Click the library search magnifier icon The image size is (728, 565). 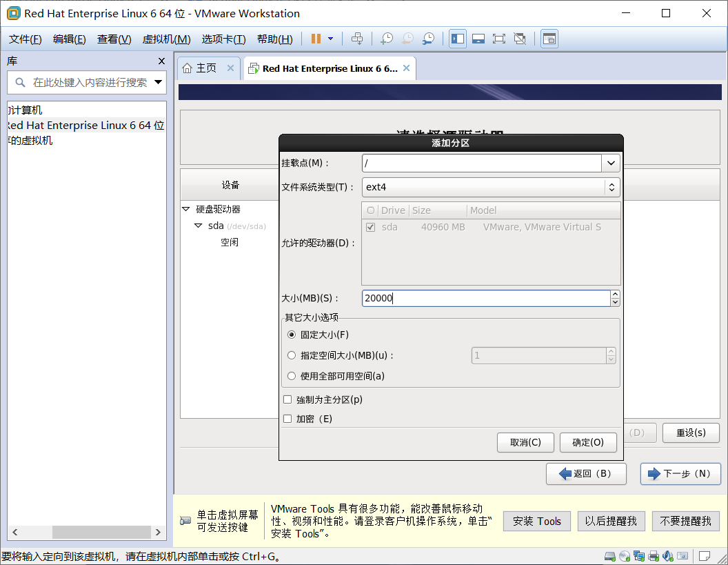20,83
